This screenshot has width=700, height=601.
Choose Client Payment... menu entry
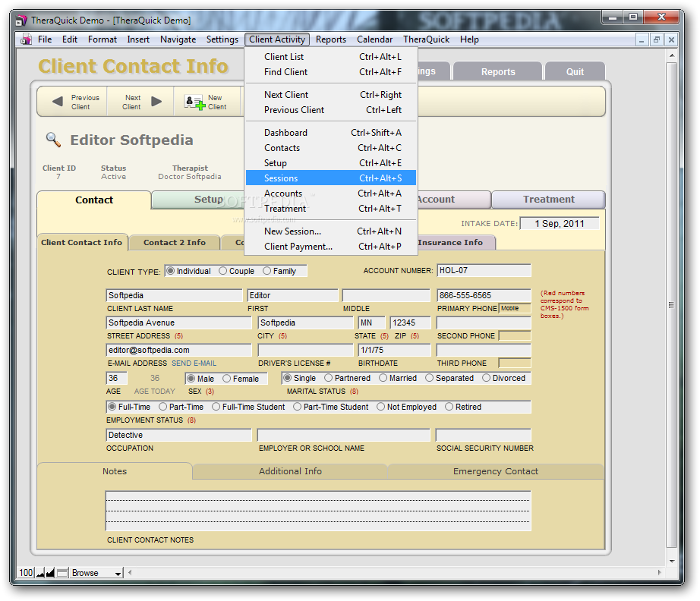point(331,247)
